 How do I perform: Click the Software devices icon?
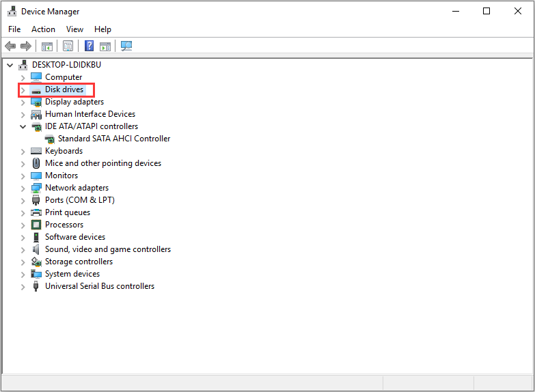tap(36, 237)
